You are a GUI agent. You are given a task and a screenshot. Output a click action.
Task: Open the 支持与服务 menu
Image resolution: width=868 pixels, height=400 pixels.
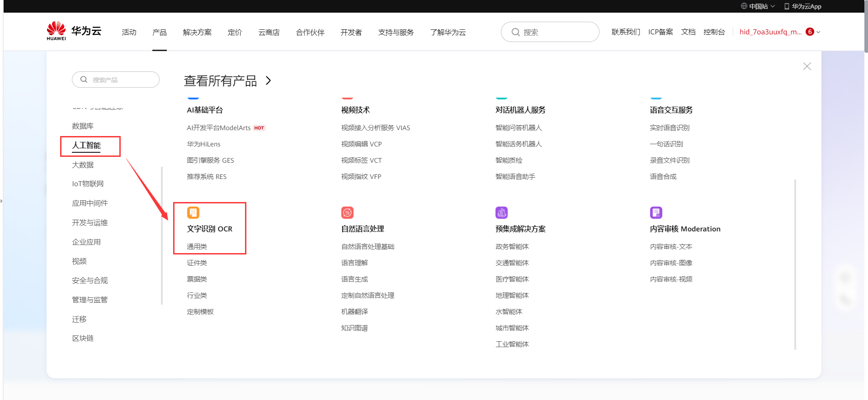click(396, 32)
